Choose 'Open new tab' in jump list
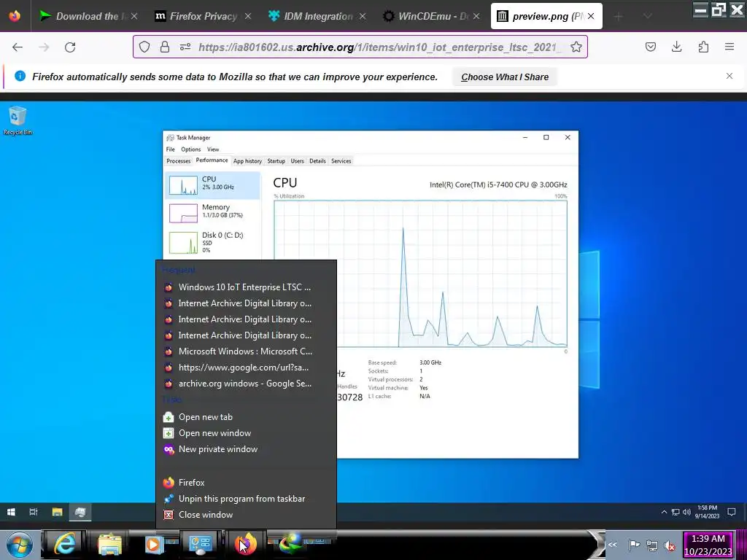Image resolution: width=747 pixels, height=560 pixels. (x=246, y=417)
